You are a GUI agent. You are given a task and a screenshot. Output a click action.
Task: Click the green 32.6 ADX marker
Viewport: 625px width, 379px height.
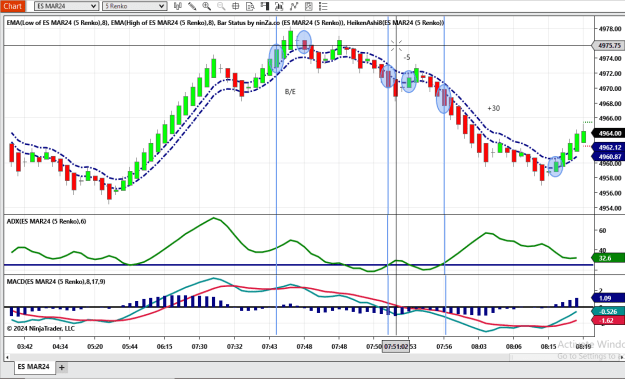point(609,258)
